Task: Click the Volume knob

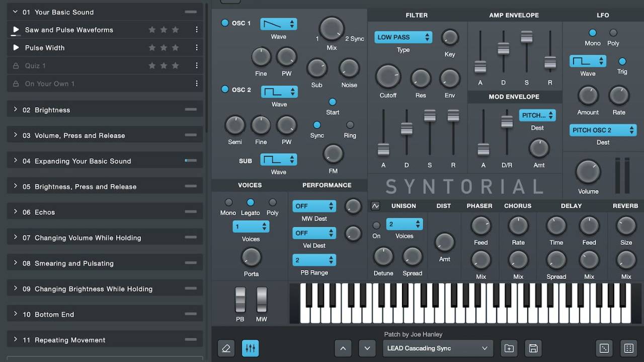Action: (x=588, y=172)
